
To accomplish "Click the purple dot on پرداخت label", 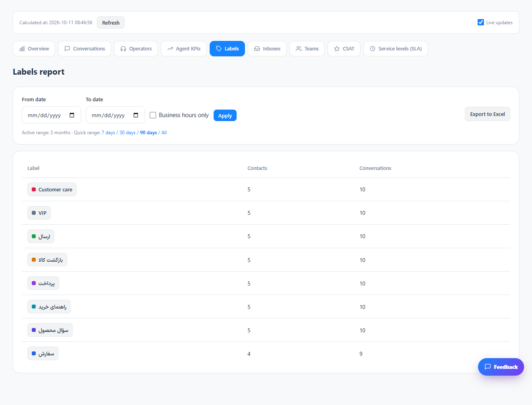I will (x=34, y=283).
